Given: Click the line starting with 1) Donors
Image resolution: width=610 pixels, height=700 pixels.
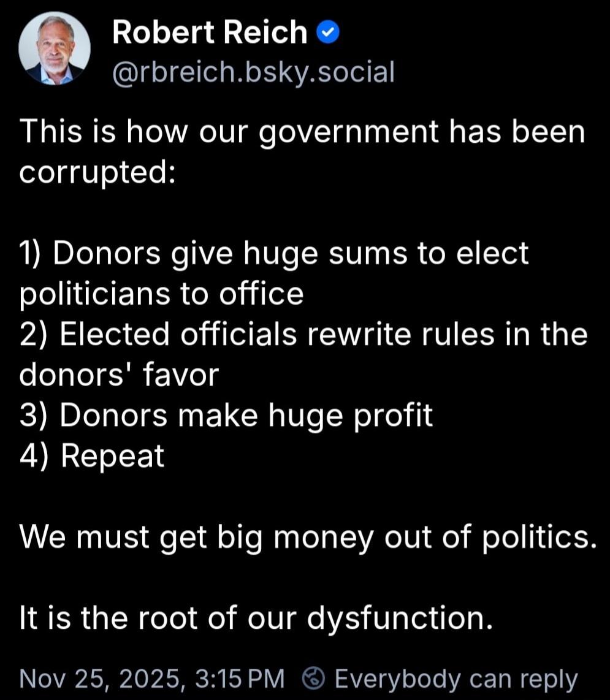Looking at the screenshot, I should [x=274, y=253].
